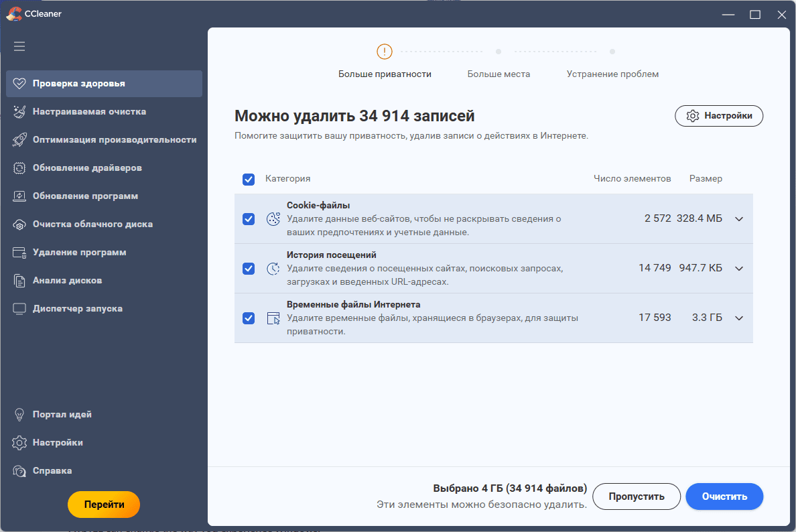This screenshot has height=532, width=796.
Task: Click the clock icon in История посещений row
Action: coord(273,269)
